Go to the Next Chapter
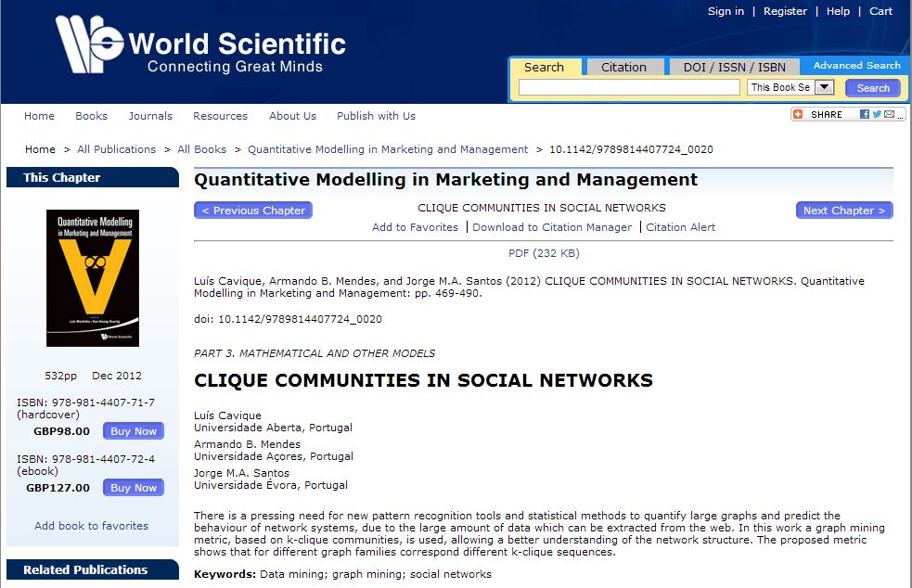This screenshot has width=912, height=588. [843, 211]
